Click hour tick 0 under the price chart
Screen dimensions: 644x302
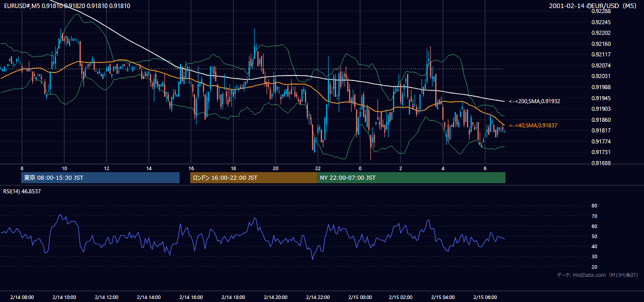(360, 168)
